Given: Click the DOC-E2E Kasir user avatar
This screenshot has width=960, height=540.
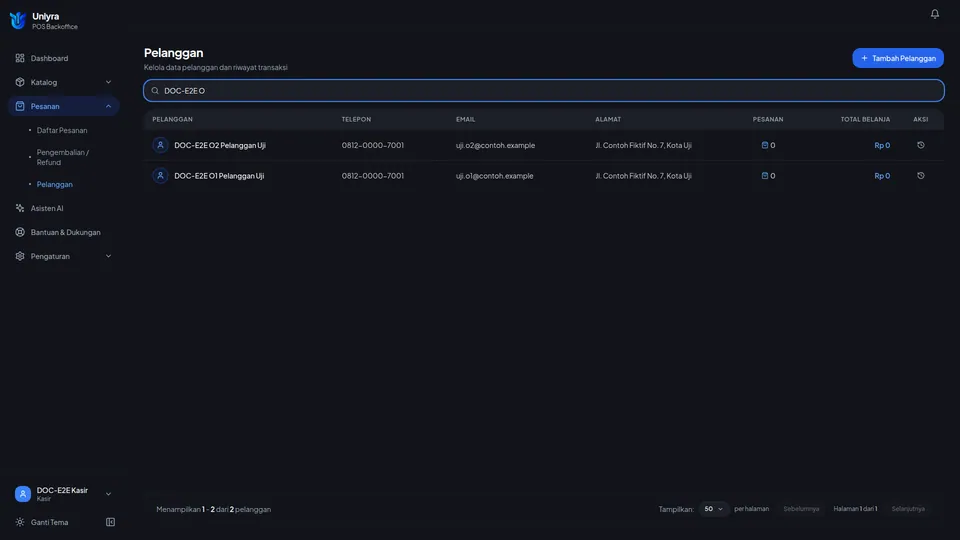Looking at the screenshot, I should pos(23,494).
